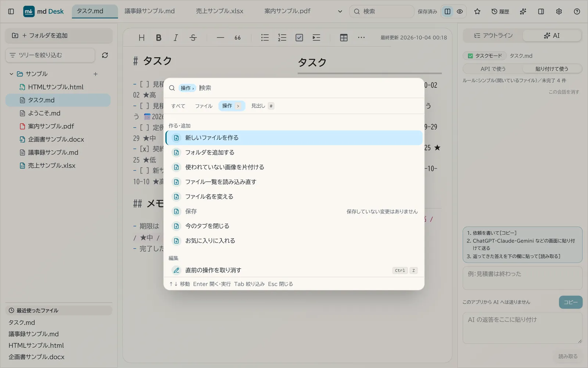Viewport: 588px width, 368px height.
Task: Switch to 議事録サンプル.md tab
Action: 150,11
